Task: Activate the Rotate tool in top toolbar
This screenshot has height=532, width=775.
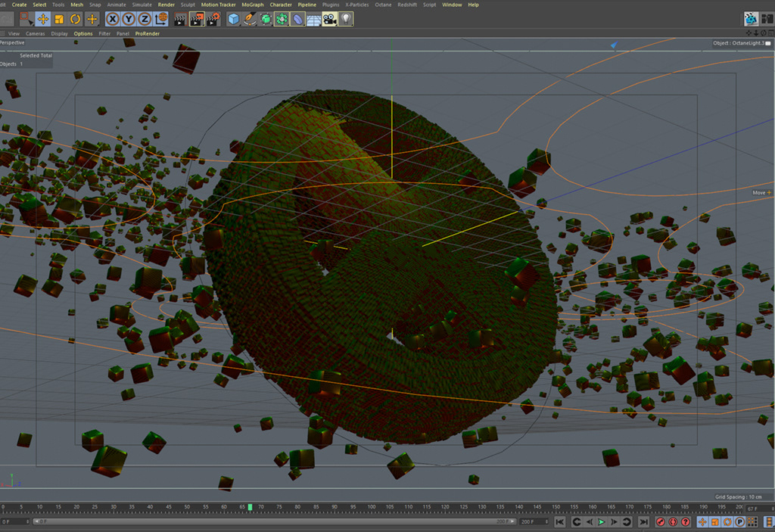Action: point(76,19)
